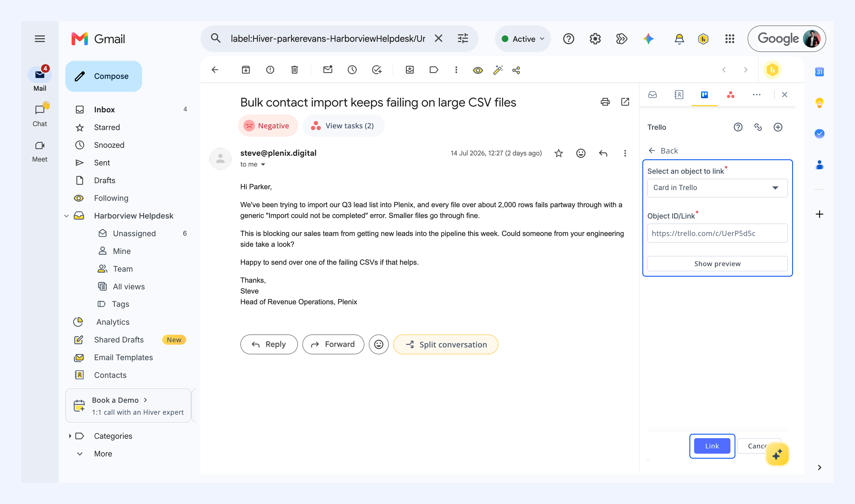Clear the search query
This screenshot has width=855, height=504.
[439, 38]
